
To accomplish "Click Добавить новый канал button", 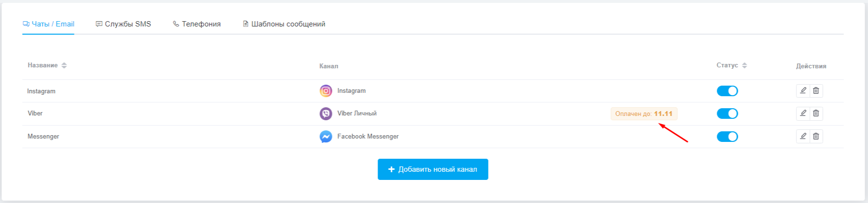I will [433, 169].
